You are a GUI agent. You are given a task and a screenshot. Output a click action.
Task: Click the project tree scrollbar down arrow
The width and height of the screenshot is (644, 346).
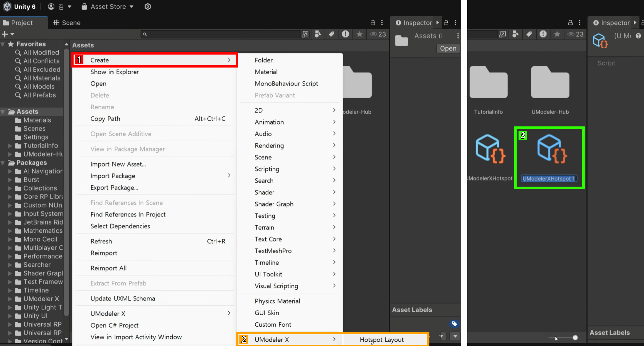pyautogui.click(x=66, y=339)
